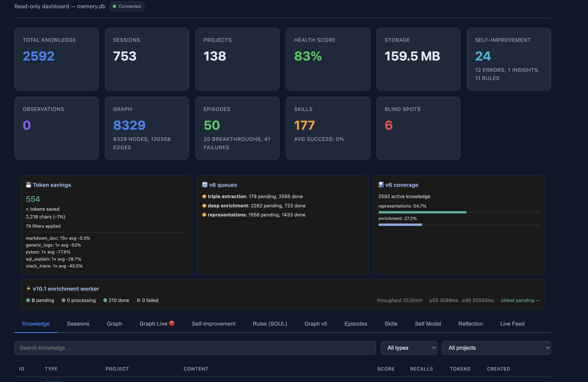Click the PROJECT column header

[117, 369]
